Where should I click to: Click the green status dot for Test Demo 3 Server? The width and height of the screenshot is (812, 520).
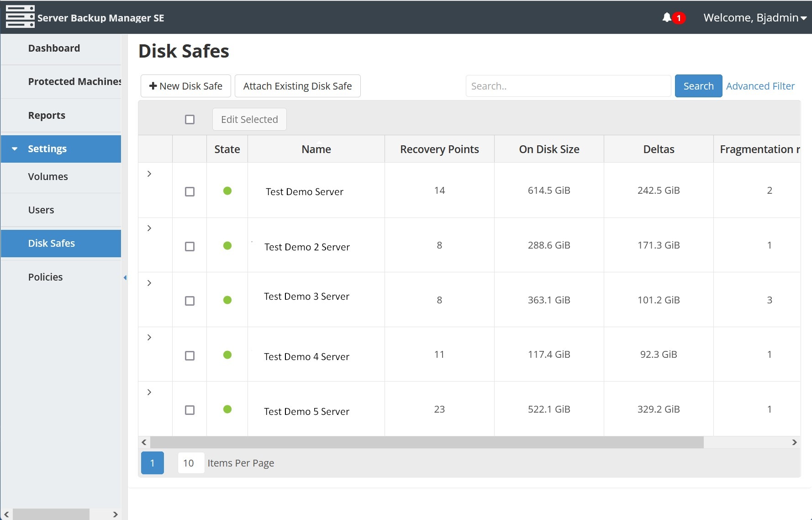227,300
